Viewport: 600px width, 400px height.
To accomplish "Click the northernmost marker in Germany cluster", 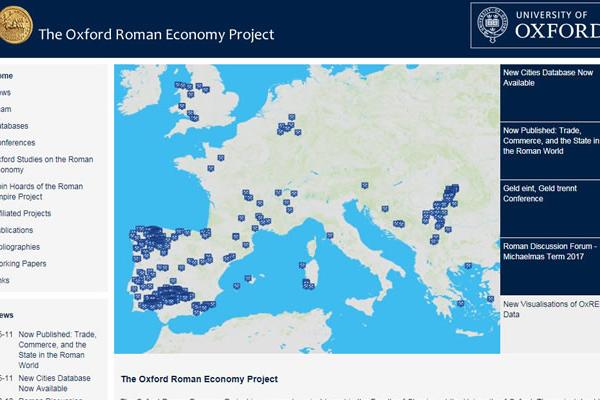I will (292, 117).
